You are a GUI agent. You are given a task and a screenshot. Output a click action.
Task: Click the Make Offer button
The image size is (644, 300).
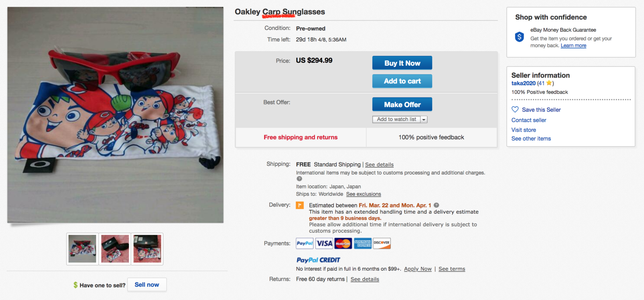coord(402,104)
